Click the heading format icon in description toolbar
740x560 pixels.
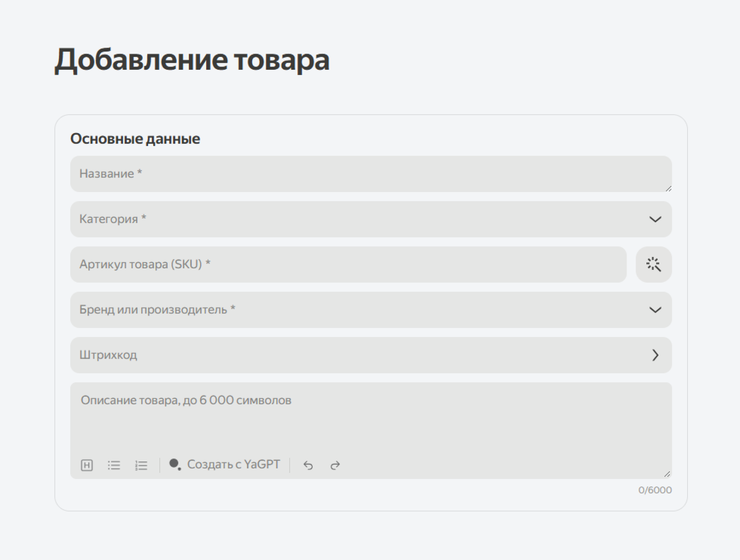click(x=87, y=465)
